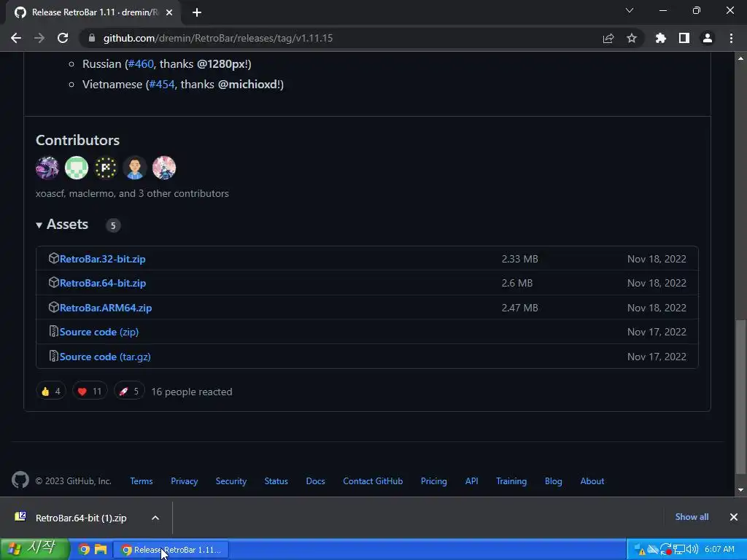The height and width of the screenshot is (560, 747).
Task: Go back with the browser back arrow
Action: click(x=16, y=38)
